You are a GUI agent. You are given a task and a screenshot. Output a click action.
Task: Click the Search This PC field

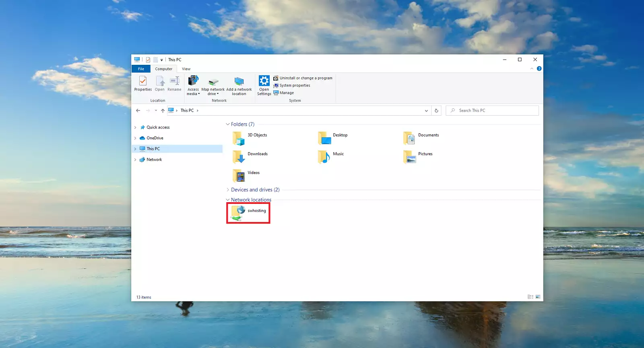click(x=495, y=111)
